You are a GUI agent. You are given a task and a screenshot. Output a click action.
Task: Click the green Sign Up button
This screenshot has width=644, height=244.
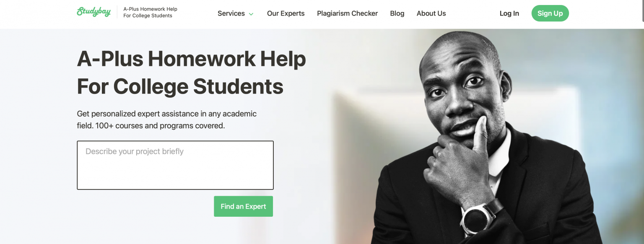pos(550,13)
